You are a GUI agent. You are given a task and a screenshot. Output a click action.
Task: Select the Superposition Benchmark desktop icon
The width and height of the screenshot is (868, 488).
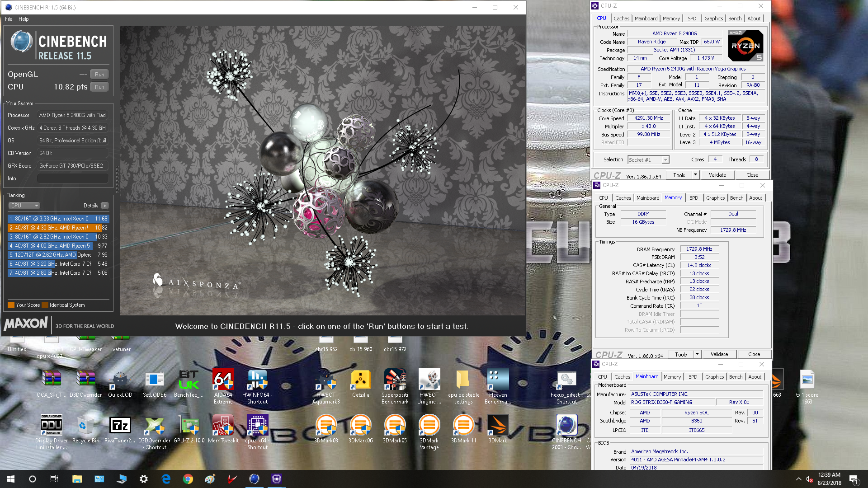[x=395, y=386]
